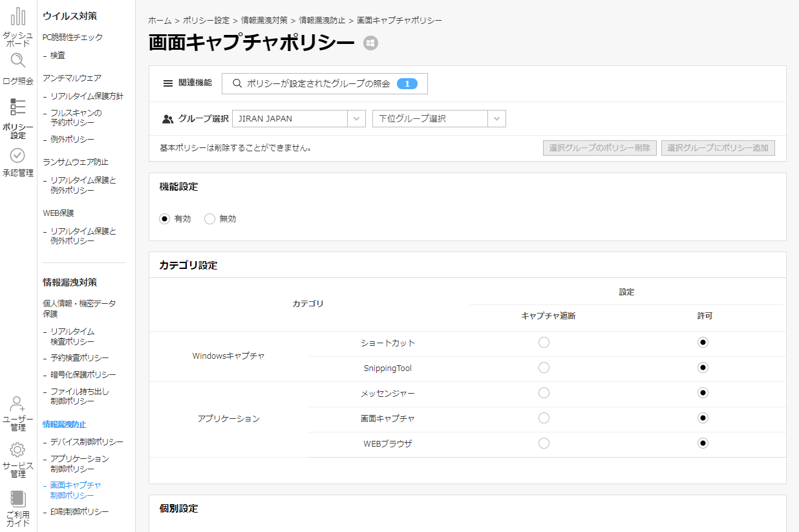The height and width of the screenshot is (532, 799).
Task: Click the ご利用ガイド book icon
Action: [x=17, y=500]
